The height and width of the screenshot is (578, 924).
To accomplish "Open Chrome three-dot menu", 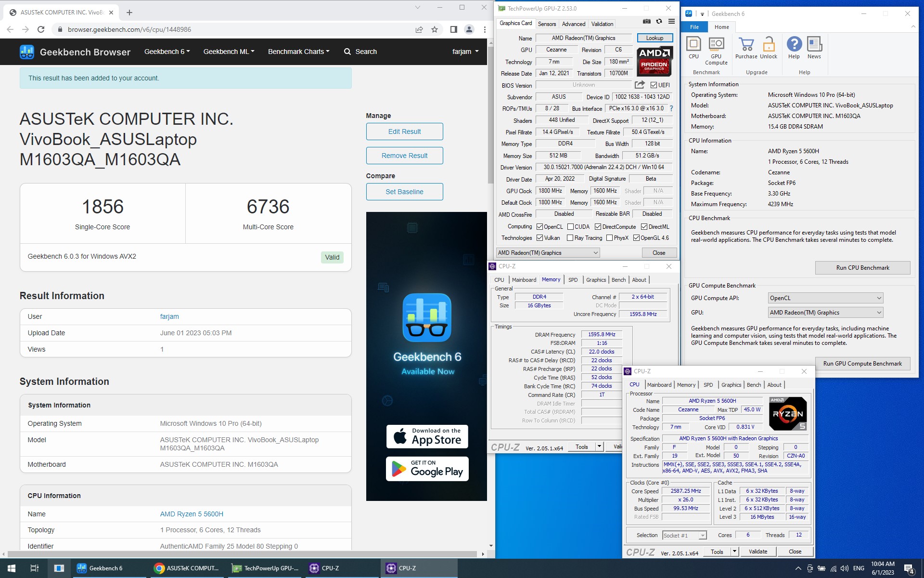I will [x=485, y=29].
